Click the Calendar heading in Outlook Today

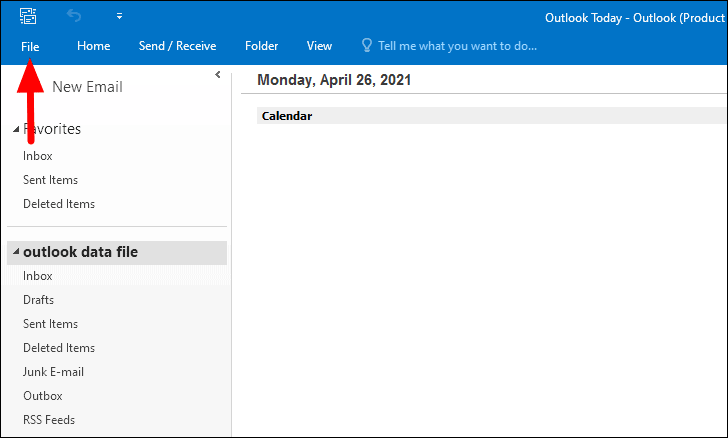[x=287, y=116]
